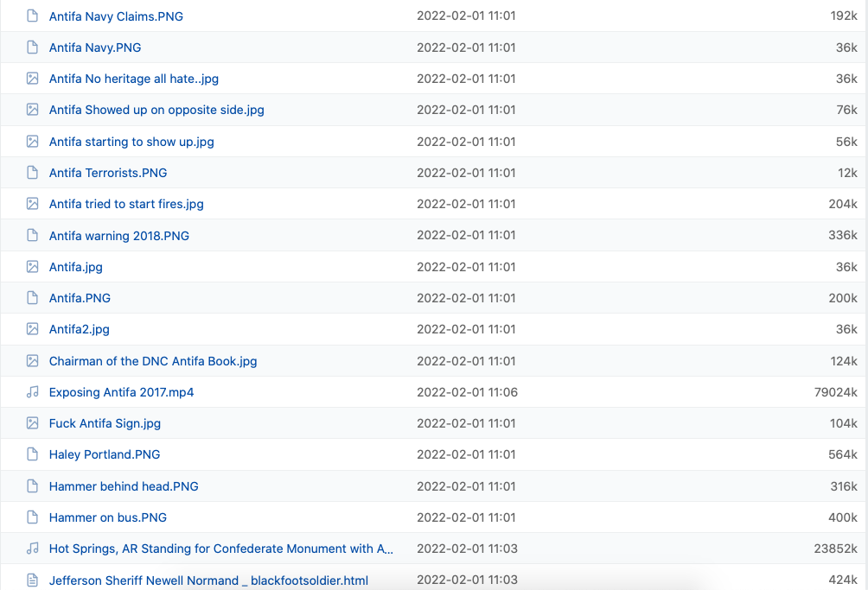Select the 23852k size value

(x=836, y=549)
